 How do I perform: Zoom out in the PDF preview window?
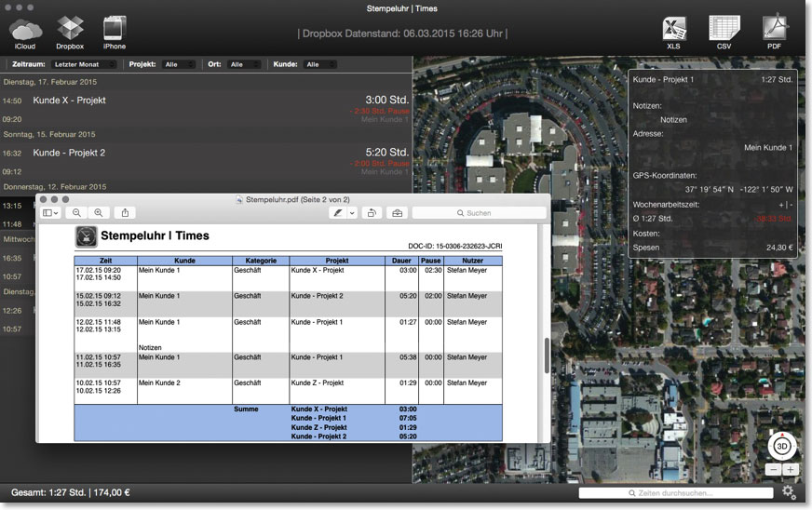[76, 213]
